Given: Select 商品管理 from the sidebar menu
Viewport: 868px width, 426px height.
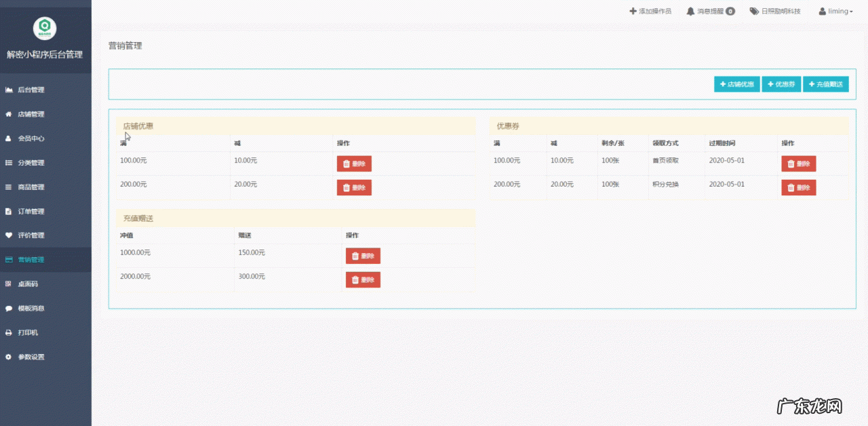Looking at the screenshot, I should tap(31, 187).
